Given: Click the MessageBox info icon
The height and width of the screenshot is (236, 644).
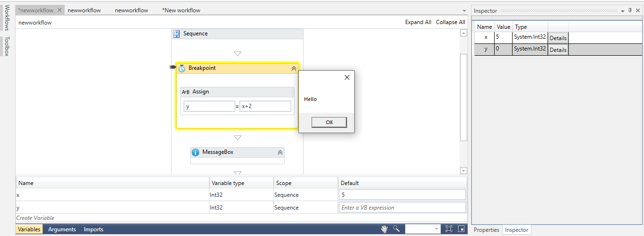Looking at the screenshot, I should [x=195, y=152].
